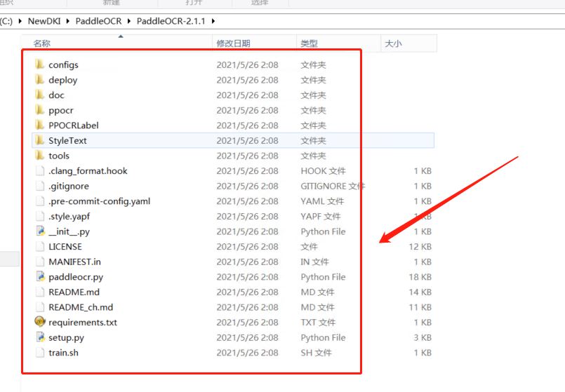
Task: Sort by the 大小 column header
Action: pyautogui.click(x=393, y=43)
